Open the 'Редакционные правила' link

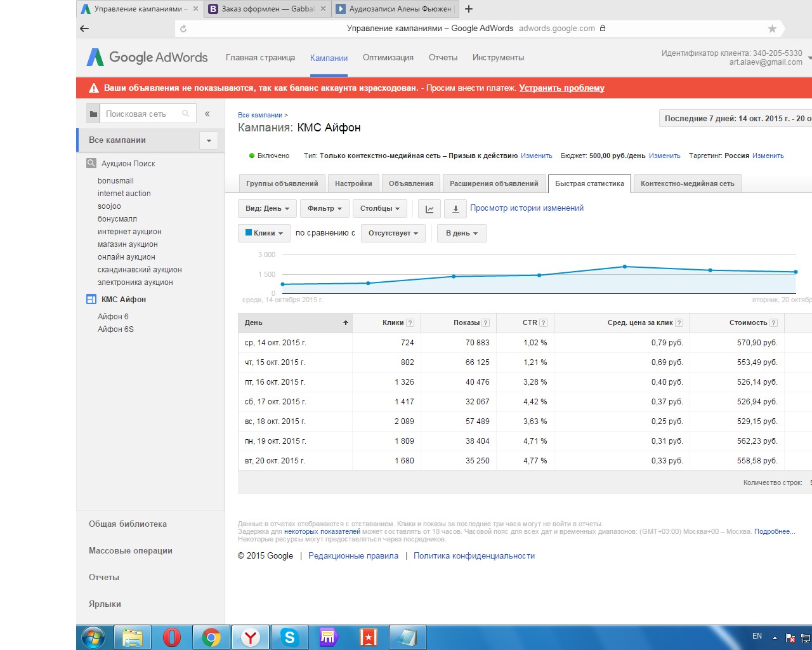pos(353,556)
